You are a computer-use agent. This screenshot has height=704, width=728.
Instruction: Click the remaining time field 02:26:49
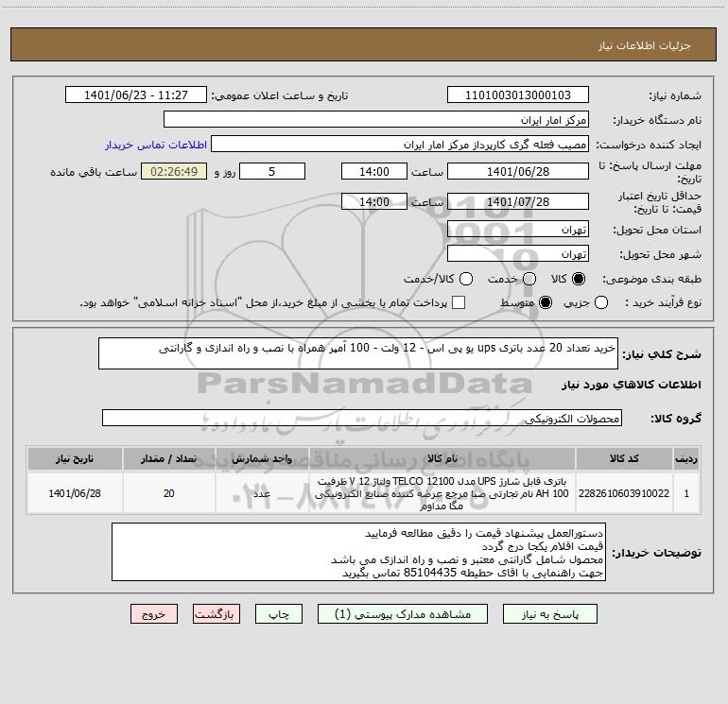pos(174,171)
